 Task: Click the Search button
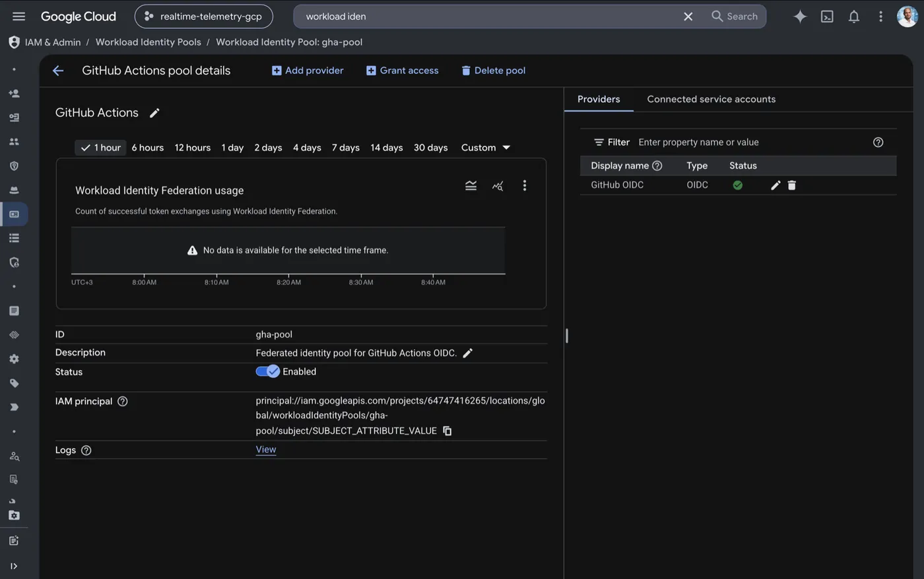(734, 16)
